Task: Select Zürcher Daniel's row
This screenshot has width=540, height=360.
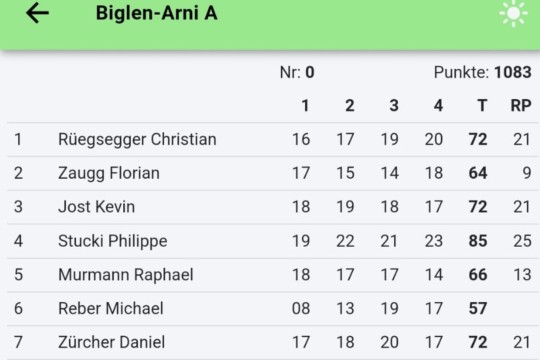Action: (x=272, y=342)
